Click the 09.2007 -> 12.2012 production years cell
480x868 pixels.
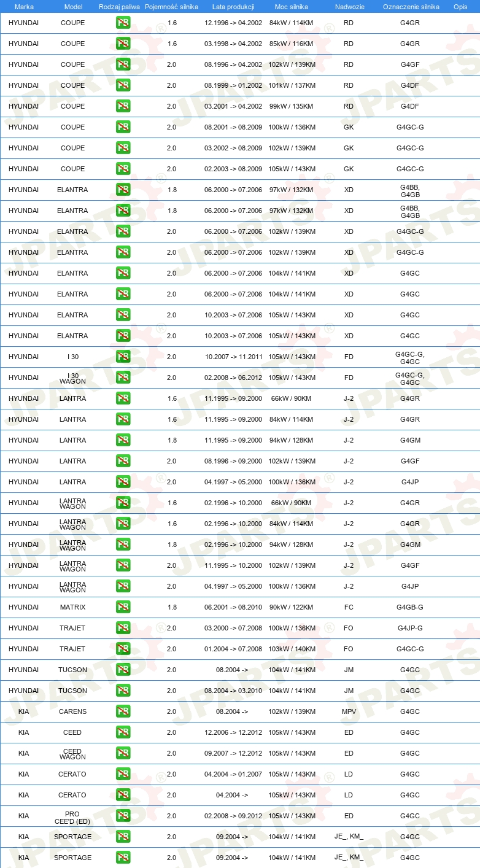233,753
